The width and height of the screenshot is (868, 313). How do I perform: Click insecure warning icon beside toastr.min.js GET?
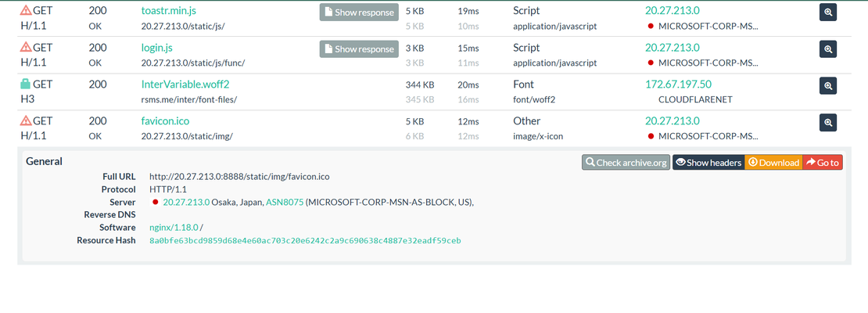coord(26,11)
